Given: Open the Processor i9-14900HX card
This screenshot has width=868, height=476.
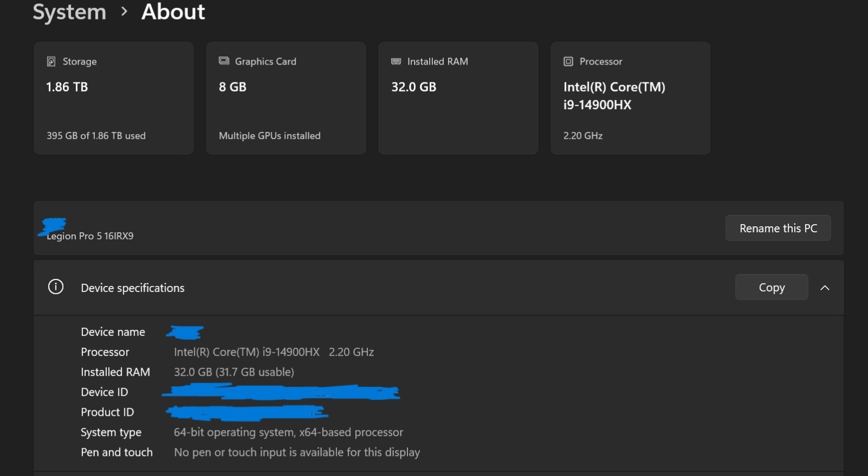Looking at the screenshot, I should pyautogui.click(x=630, y=98).
